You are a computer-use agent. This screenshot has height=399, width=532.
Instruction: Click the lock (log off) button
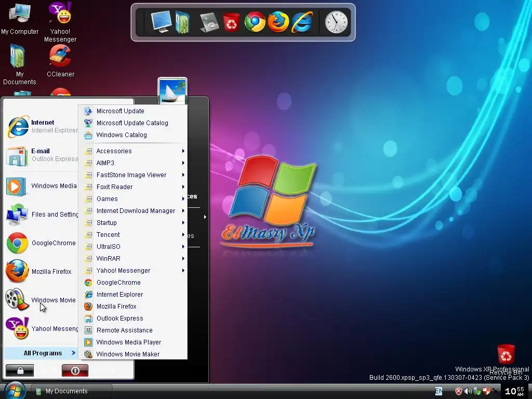pyautogui.click(x=20, y=370)
